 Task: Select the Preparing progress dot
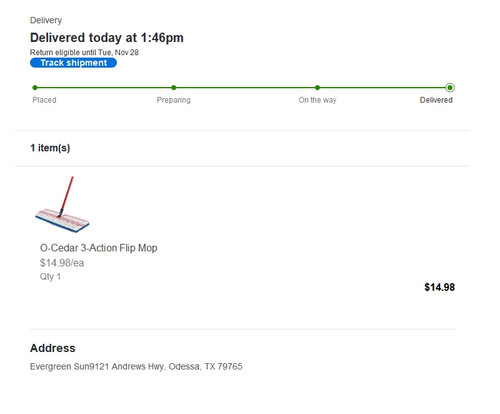coord(174,88)
